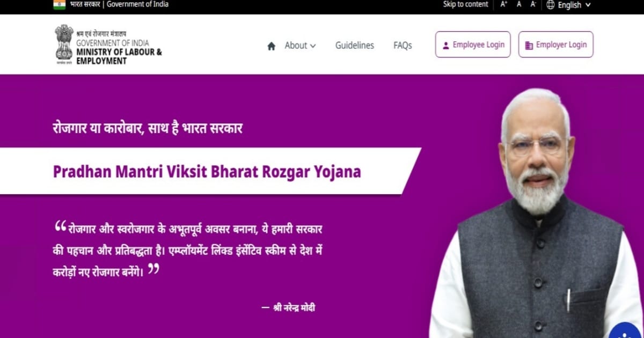Click the Employee Login button
Screen dimensions: 644x338
[473, 44]
